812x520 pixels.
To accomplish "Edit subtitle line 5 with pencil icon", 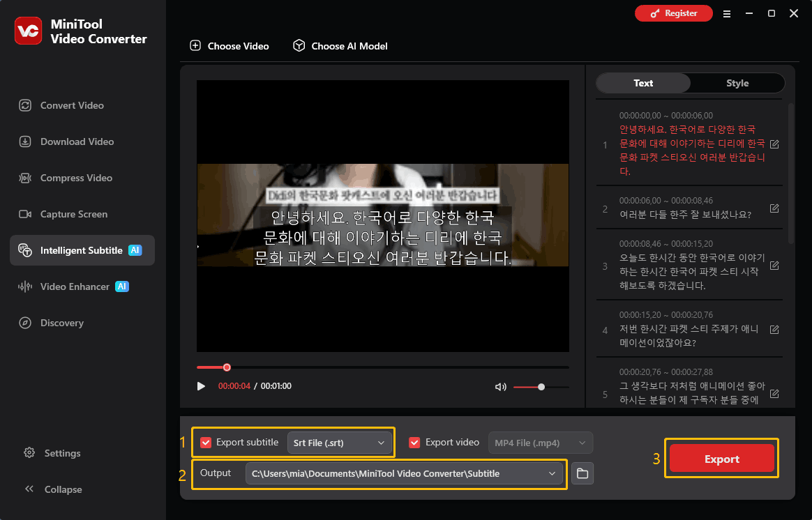I will pyautogui.click(x=774, y=394).
